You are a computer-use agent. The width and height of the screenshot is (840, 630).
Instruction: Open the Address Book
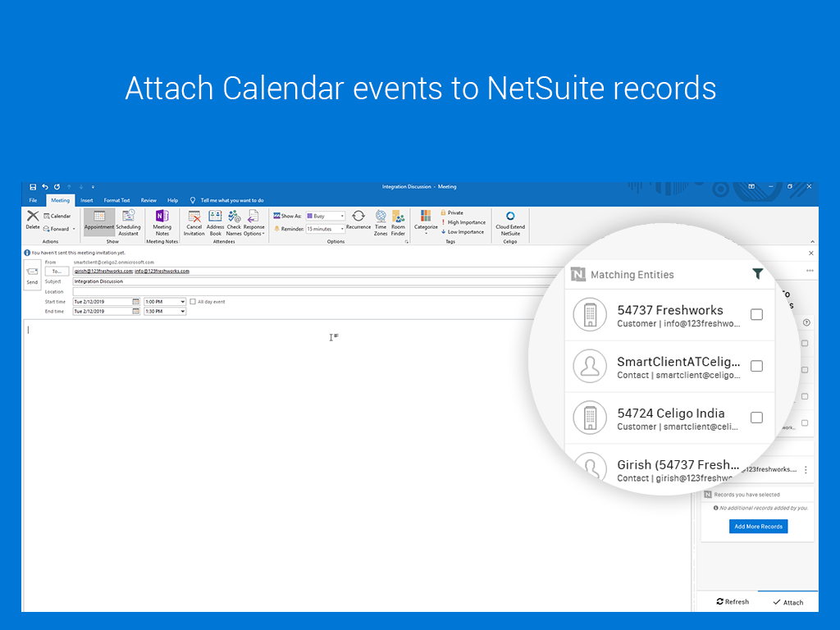click(216, 222)
